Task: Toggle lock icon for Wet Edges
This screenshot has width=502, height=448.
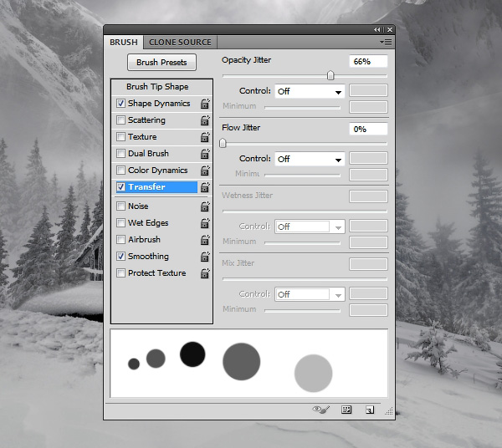Action: 205,223
